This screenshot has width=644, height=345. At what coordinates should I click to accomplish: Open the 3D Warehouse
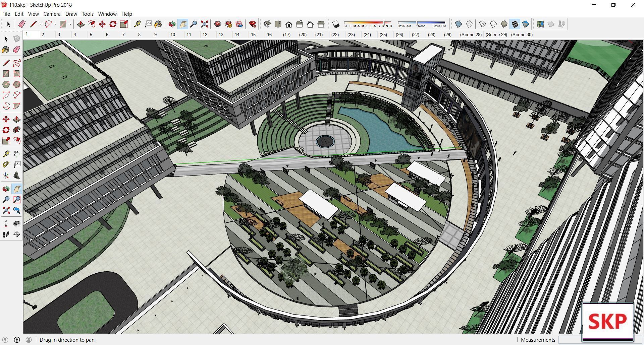pos(218,24)
